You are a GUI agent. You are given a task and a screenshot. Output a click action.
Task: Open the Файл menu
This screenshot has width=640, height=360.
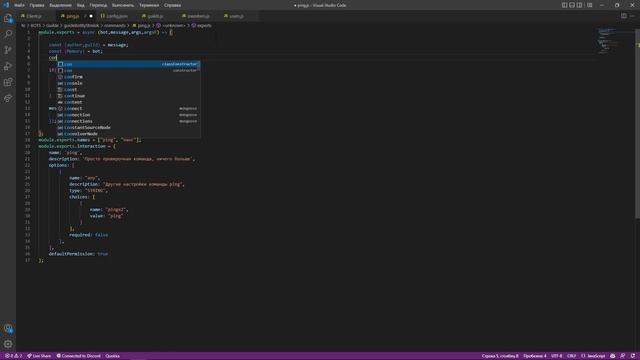click(19, 5)
